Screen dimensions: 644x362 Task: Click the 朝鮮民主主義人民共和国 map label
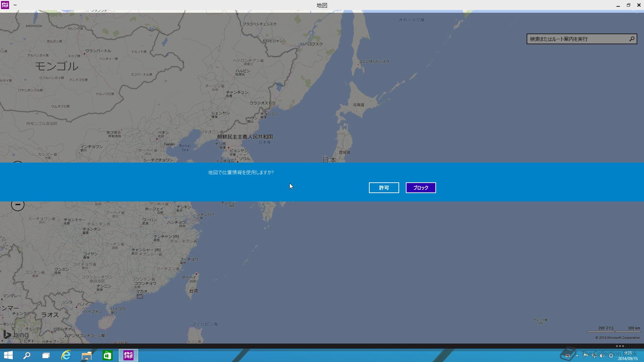tap(245, 137)
